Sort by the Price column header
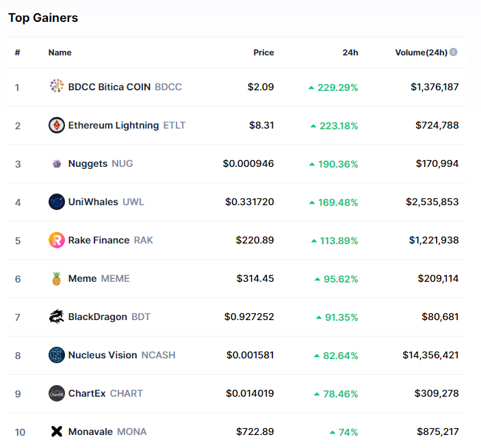 pyautogui.click(x=263, y=53)
